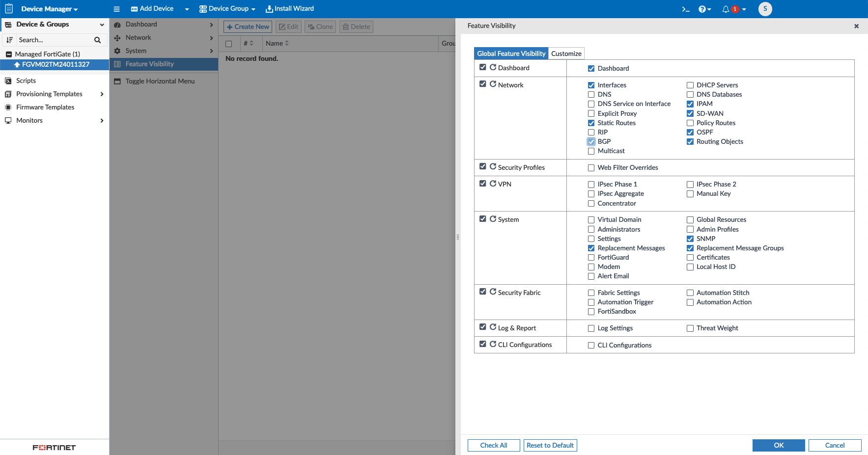868x455 pixels.
Task: Reset Security Fabric category refresh icon
Action: pyautogui.click(x=493, y=292)
